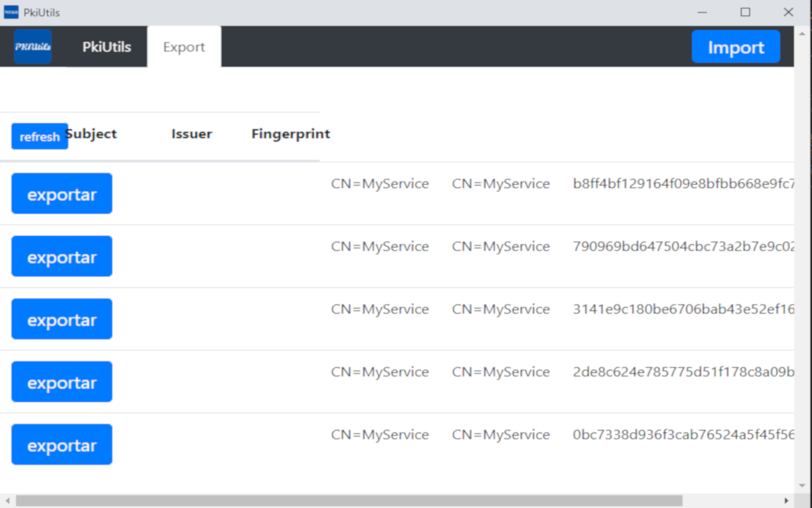Click exportar for fingerprint 0bc7338d936f3cab
812x508 pixels.
click(x=62, y=445)
